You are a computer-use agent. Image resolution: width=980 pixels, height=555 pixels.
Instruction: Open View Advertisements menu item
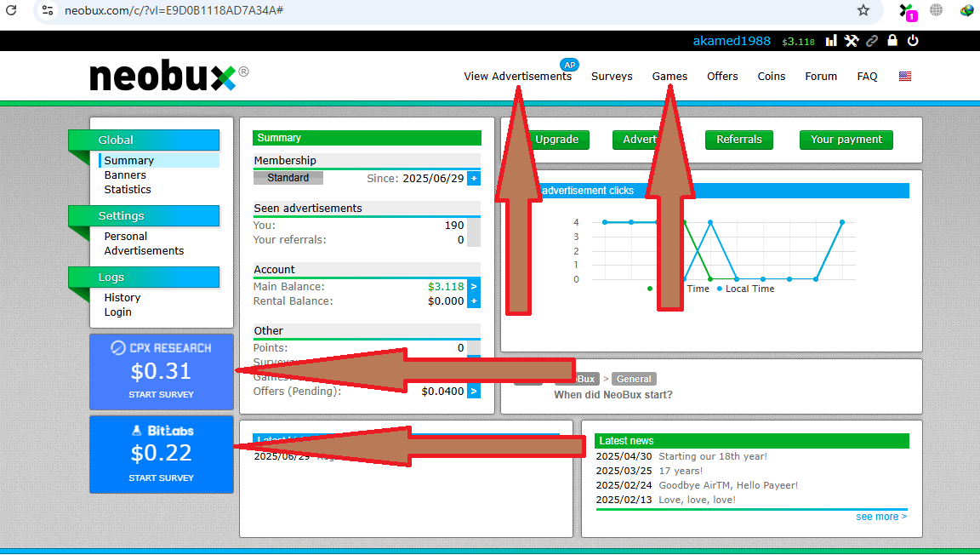517,77
